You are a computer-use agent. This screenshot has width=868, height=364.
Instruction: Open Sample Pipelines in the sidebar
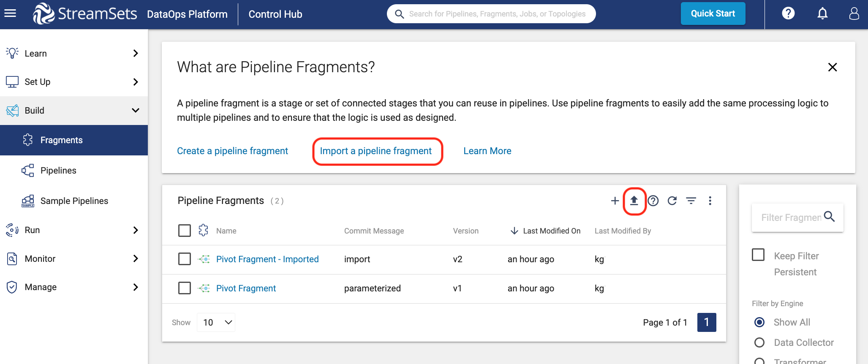[74, 201]
